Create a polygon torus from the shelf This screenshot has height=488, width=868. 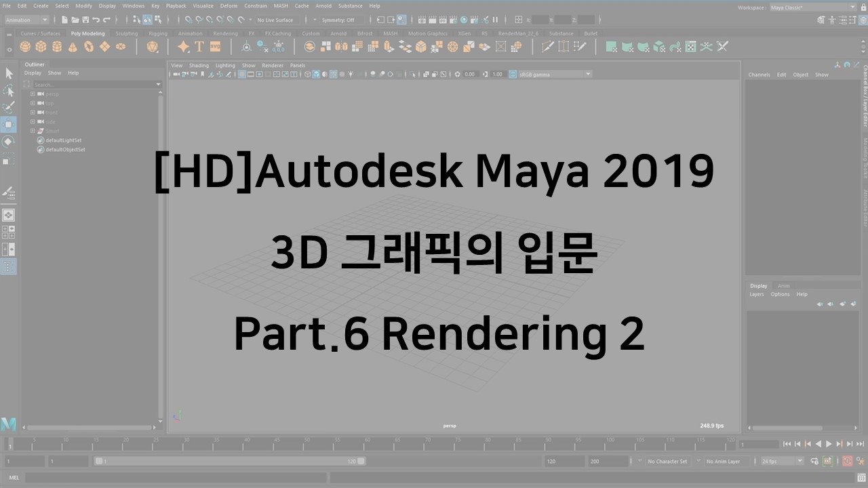(89, 47)
